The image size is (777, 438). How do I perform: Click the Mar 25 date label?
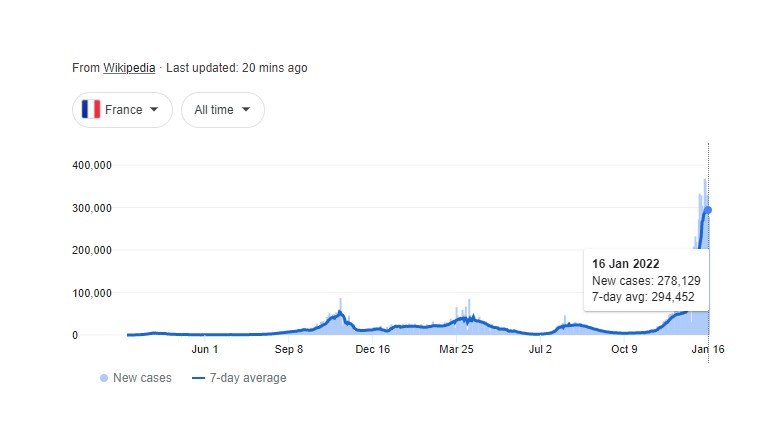[456, 349]
